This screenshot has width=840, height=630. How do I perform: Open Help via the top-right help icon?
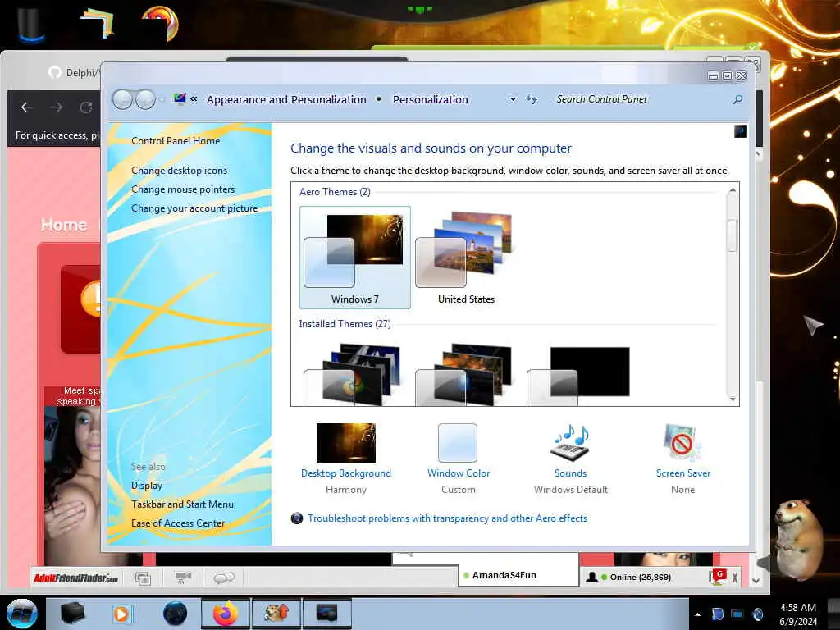(741, 131)
